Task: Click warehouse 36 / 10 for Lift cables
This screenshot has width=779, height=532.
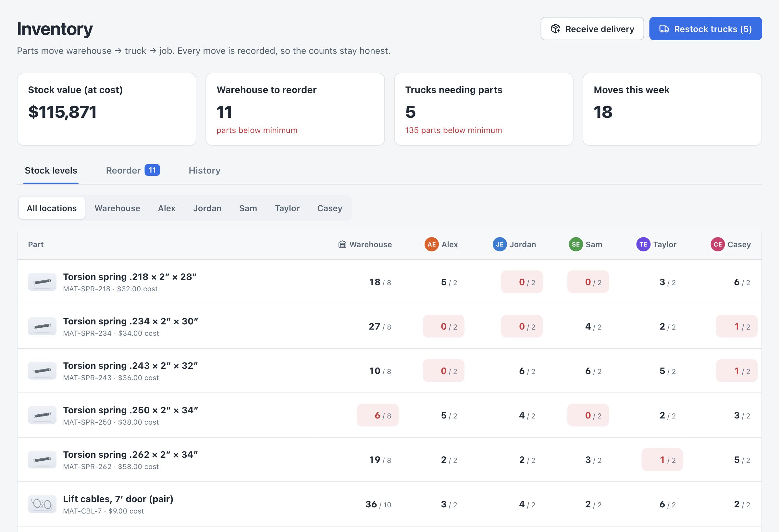Action: click(x=378, y=504)
